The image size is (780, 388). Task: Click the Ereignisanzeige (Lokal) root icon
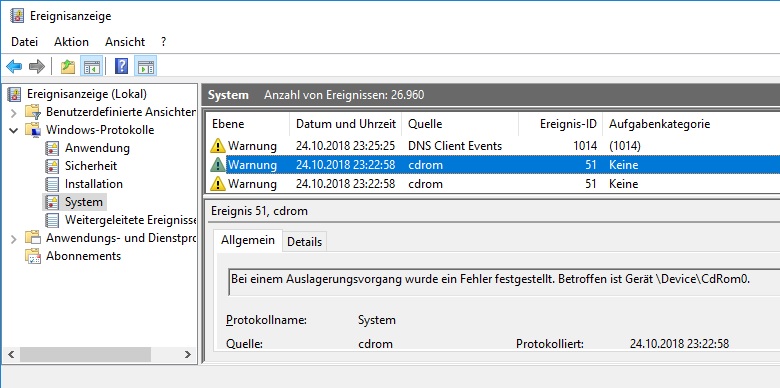point(14,94)
